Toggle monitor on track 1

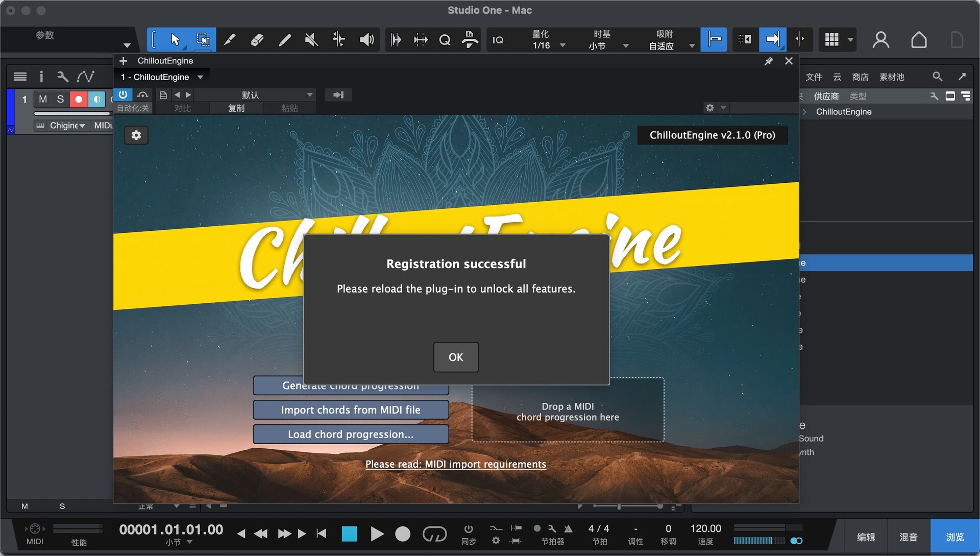[96, 99]
